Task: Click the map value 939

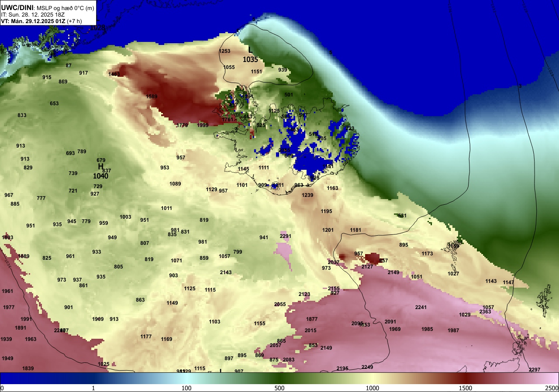Action: (x=283, y=70)
